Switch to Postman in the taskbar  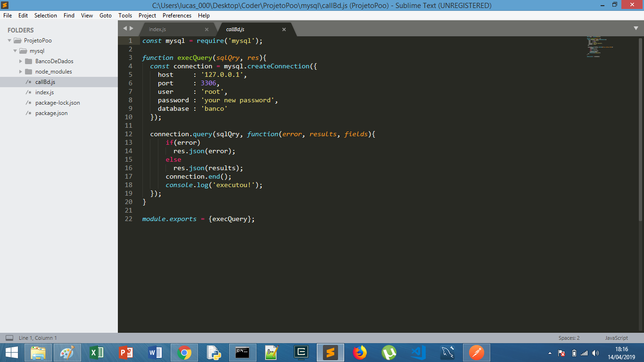(x=477, y=353)
